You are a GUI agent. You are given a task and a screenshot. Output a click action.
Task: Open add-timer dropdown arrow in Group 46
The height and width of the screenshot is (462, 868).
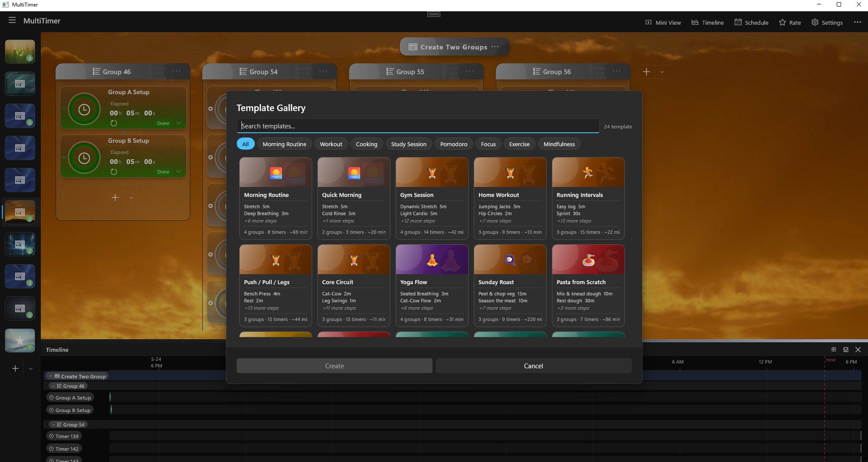click(x=131, y=198)
